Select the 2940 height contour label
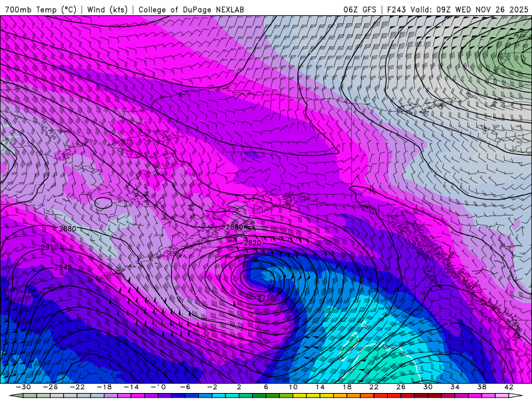Viewport: 532px width, 399px height. click(x=63, y=267)
